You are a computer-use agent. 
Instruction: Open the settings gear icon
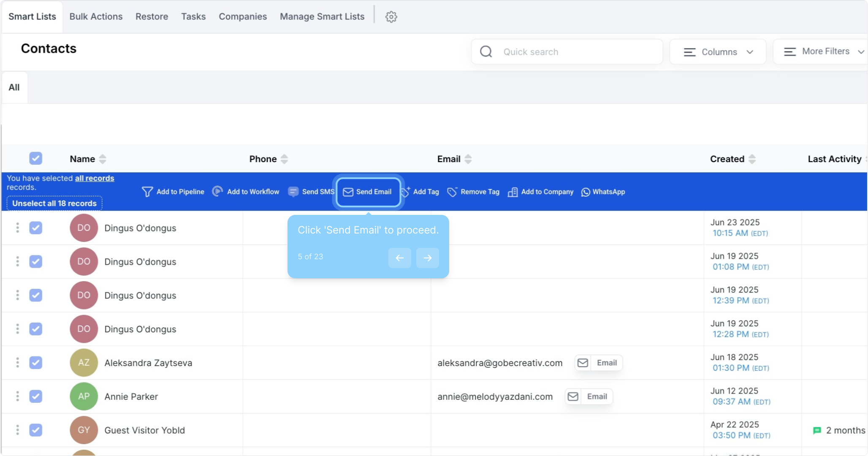(x=391, y=17)
